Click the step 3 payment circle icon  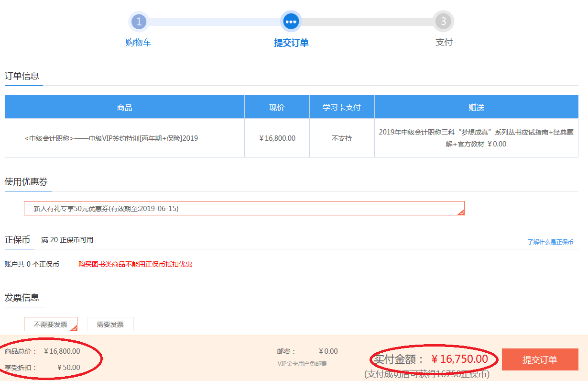pos(443,22)
